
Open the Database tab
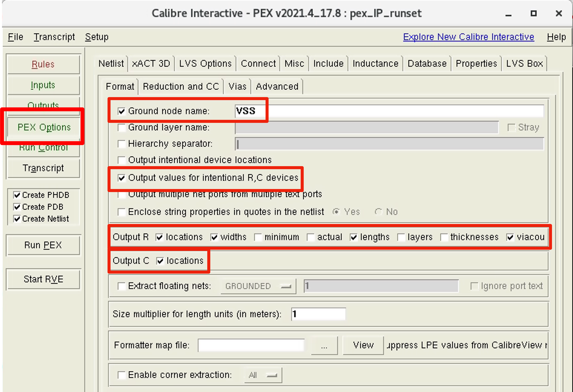(x=427, y=63)
